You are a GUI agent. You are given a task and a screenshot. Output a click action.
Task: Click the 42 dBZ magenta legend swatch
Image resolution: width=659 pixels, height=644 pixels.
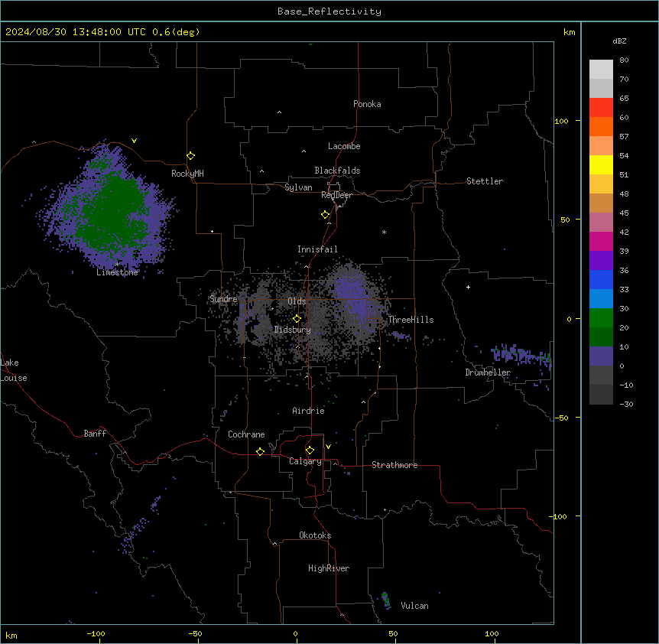click(x=601, y=241)
